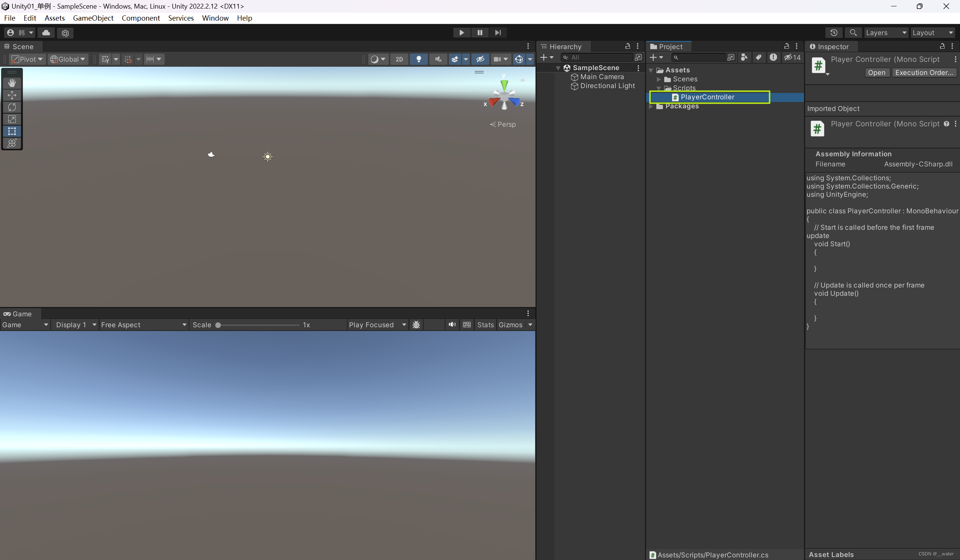Toggle 2D view mode in Scene panel

pyautogui.click(x=399, y=59)
